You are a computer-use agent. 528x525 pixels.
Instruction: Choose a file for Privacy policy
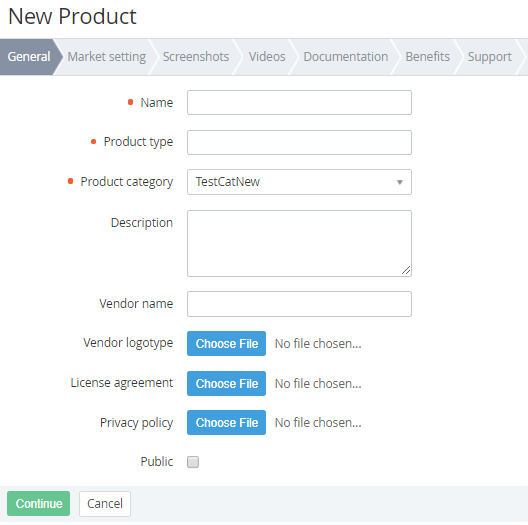226,423
